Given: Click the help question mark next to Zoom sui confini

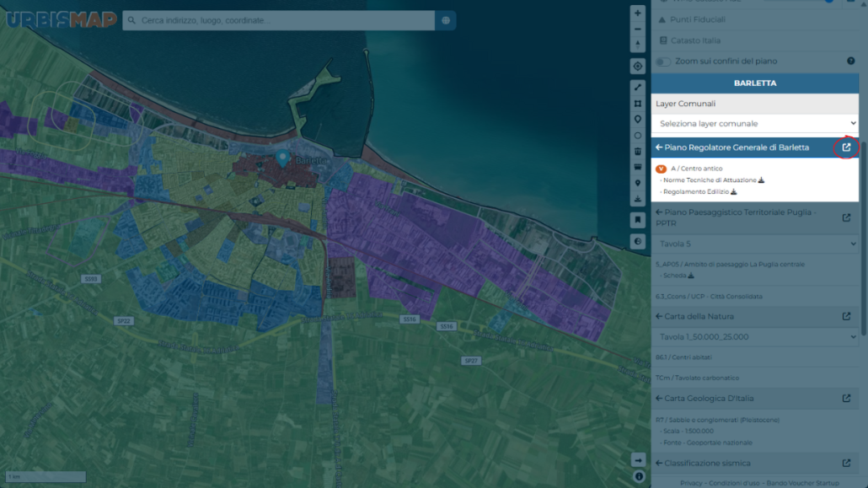Looking at the screenshot, I should pyautogui.click(x=851, y=61).
